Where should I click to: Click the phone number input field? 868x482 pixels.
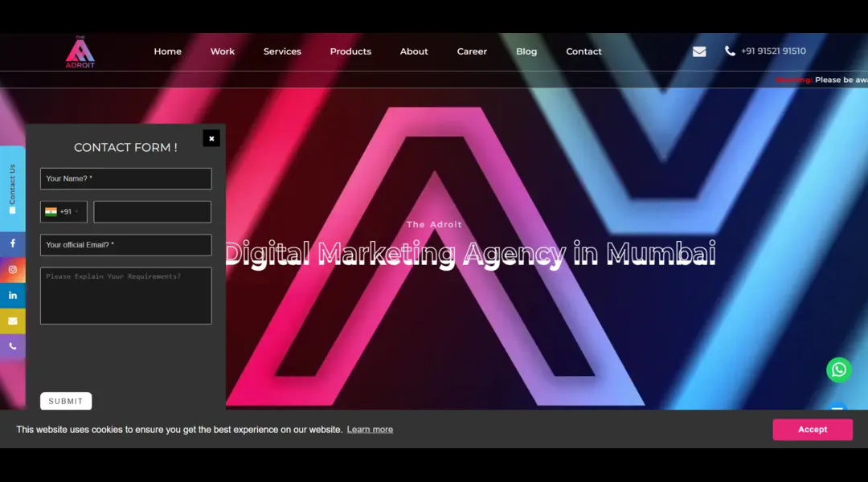pyautogui.click(x=152, y=212)
